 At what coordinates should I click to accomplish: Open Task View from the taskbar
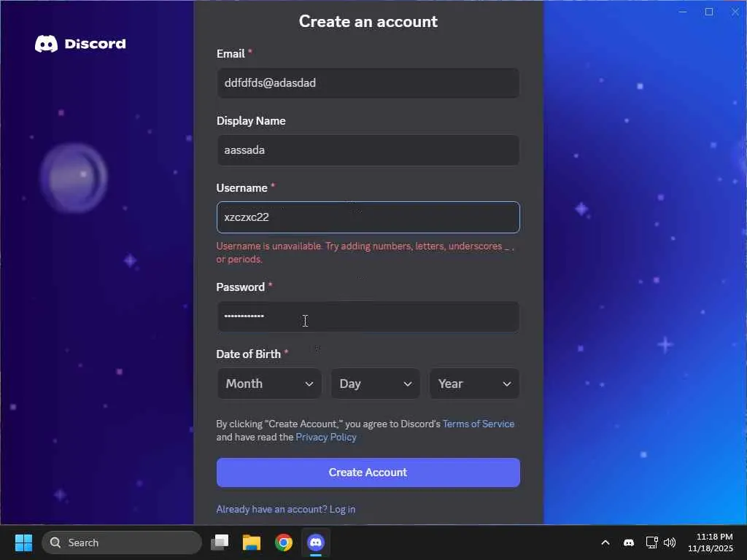(220, 542)
